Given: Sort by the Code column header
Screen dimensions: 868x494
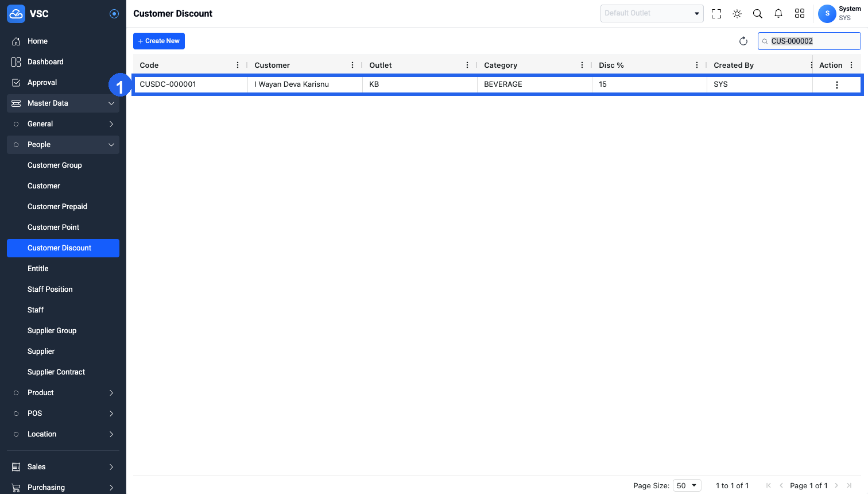Looking at the screenshot, I should tap(149, 65).
